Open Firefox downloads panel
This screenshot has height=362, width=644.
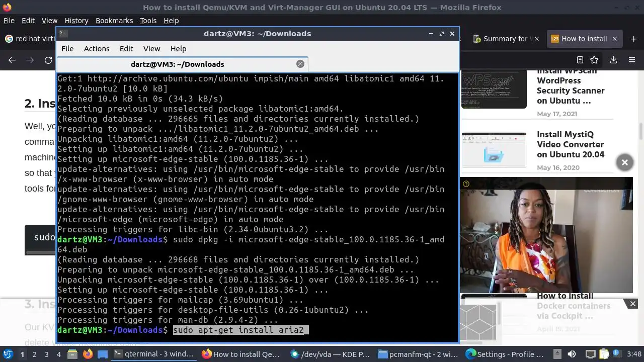(613, 60)
